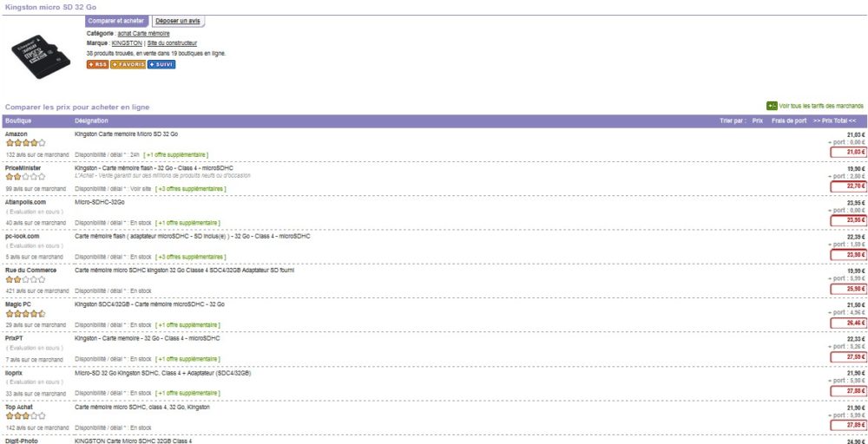The height and width of the screenshot is (444, 868).
Task: Click Amazon's four-star rating
Action: pyautogui.click(x=25, y=143)
